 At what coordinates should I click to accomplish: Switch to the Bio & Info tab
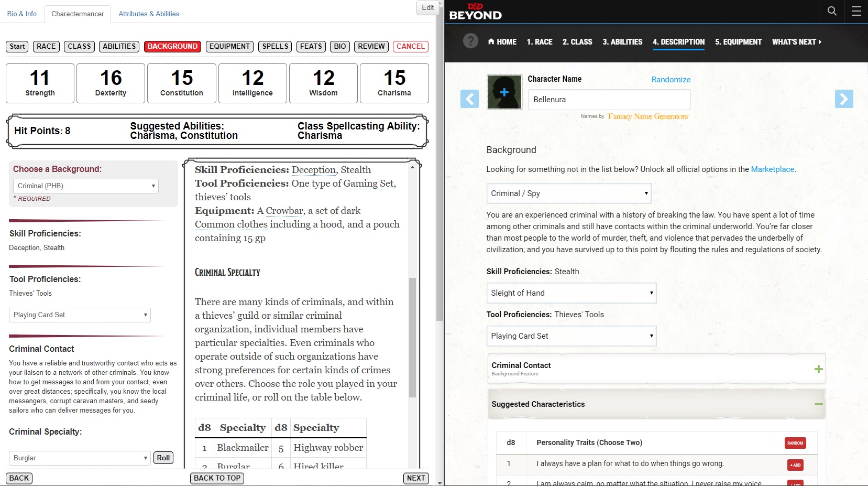22,14
